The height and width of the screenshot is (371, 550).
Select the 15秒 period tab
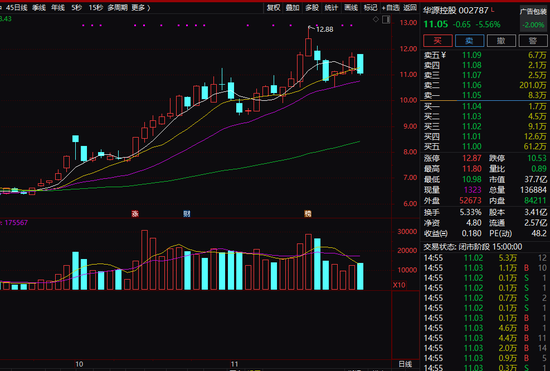click(x=95, y=8)
